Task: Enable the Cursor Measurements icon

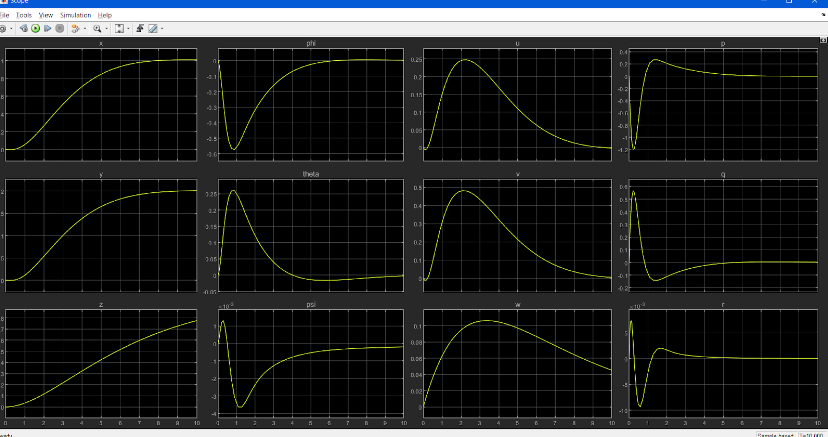Action: pyautogui.click(x=153, y=29)
